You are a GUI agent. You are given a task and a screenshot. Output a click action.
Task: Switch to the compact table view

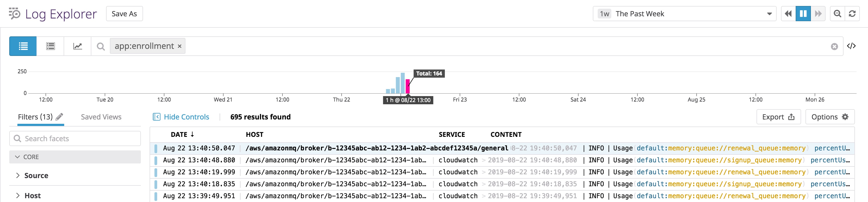coord(51,46)
